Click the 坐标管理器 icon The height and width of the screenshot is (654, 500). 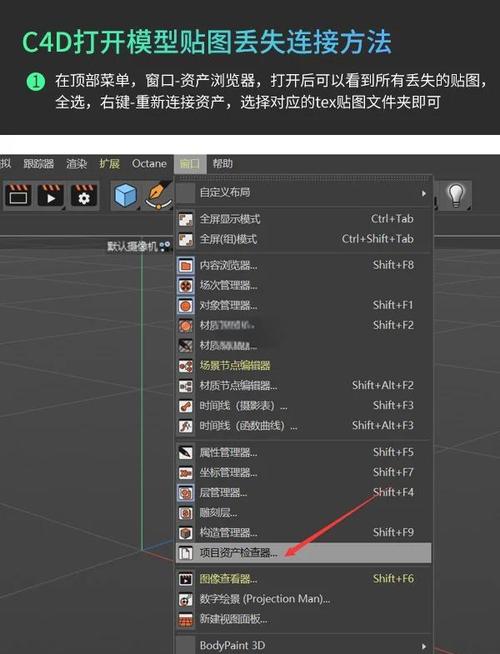coord(186,473)
